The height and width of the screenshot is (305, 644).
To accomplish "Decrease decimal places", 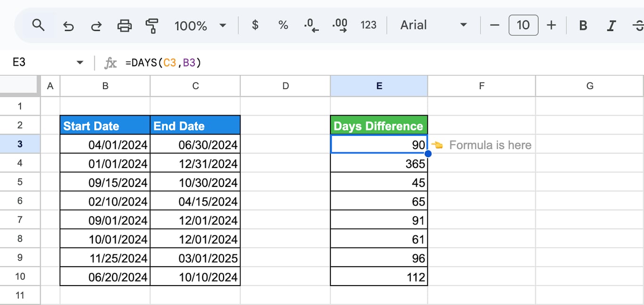I will tap(312, 25).
